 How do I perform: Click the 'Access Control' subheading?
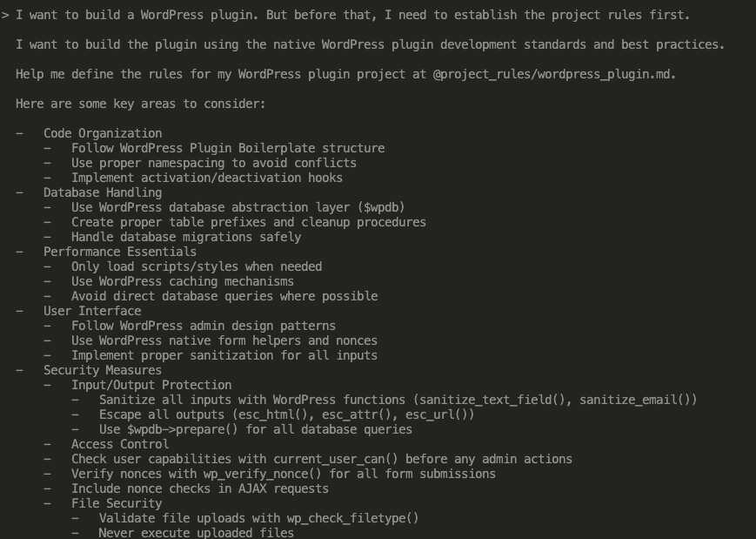[x=120, y=444]
